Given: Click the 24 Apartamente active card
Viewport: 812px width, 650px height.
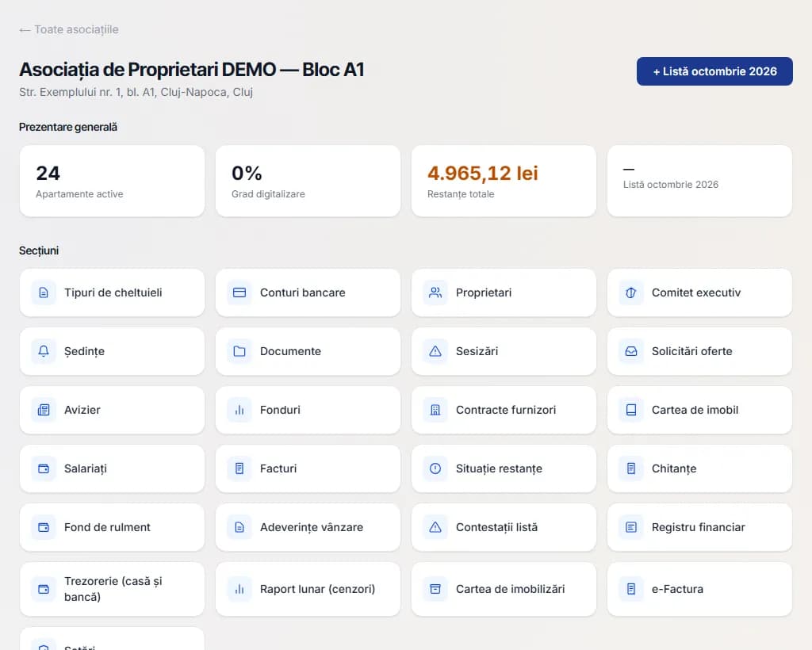Looking at the screenshot, I should click(x=112, y=182).
